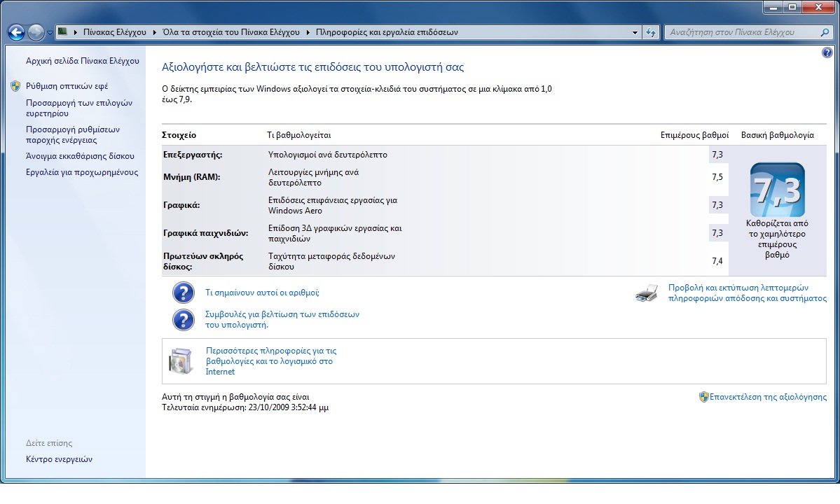Maximize the window
840x504 pixels.
coord(792,8)
